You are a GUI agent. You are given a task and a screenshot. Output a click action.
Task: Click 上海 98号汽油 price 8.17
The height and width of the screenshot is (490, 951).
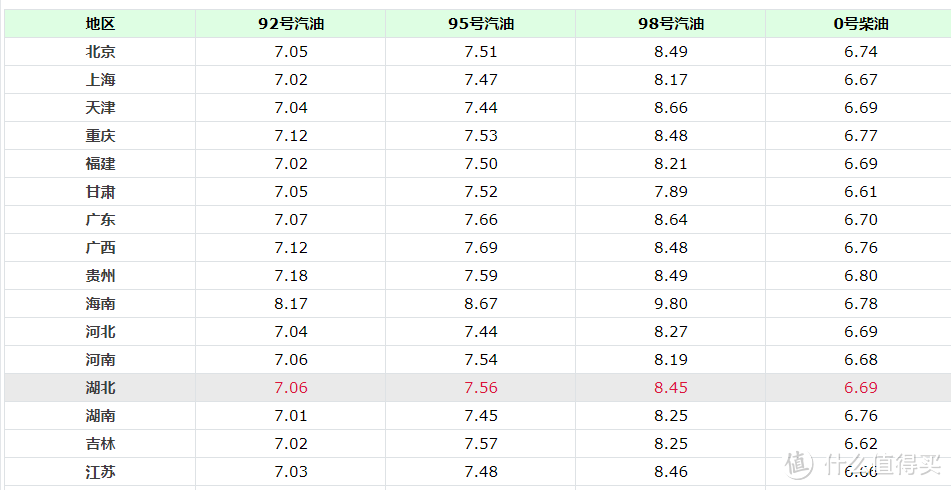coord(671,79)
